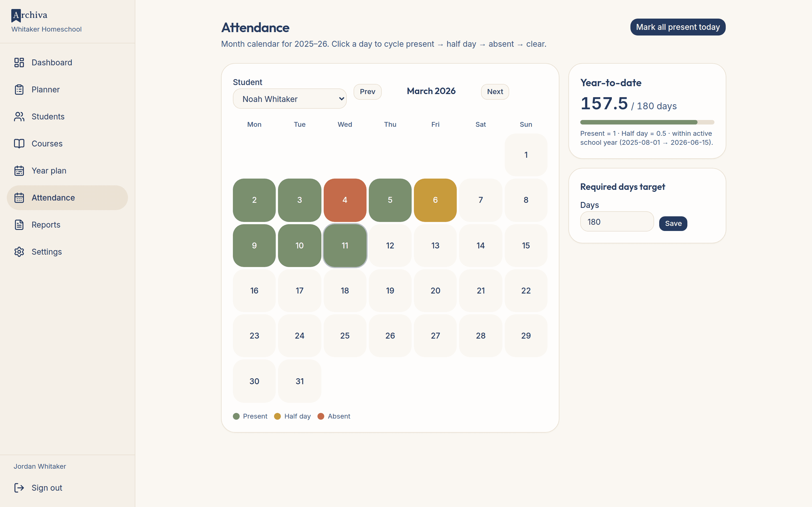This screenshot has height=507, width=812.
Task: Select the Students people icon
Action: [19, 116]
